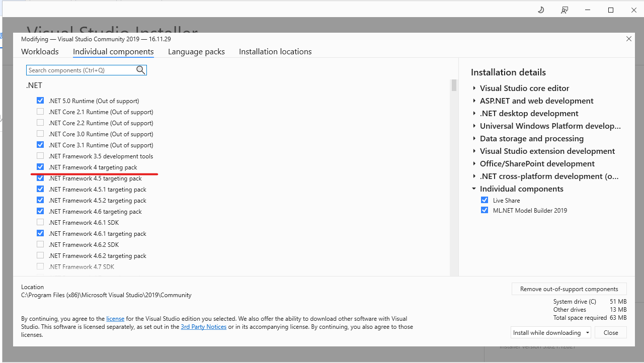Minimize the Visual Studio Installer window
Viewport: 644px width, 363px height.
[x=588, y=10]
